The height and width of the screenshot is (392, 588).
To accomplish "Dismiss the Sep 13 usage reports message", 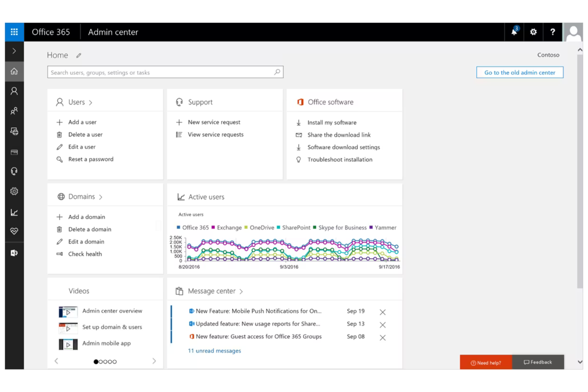I will tap(382, 325).
